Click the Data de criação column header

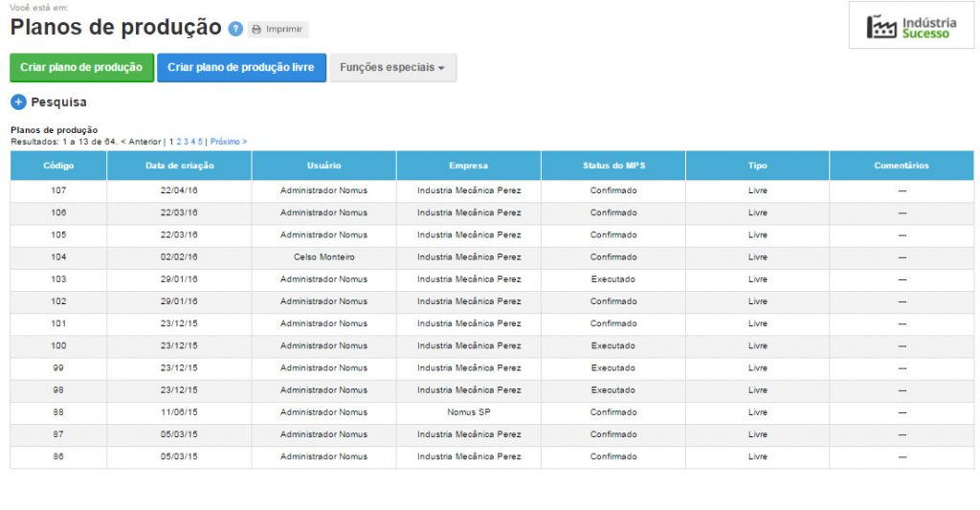click(179, 166)
